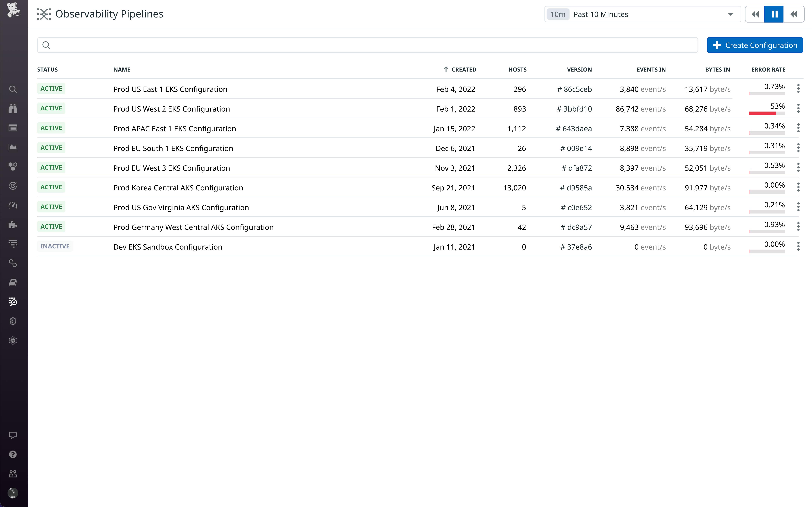Open kebab menu for Dev EKS Sandbox row
The width and height of the screenshot is (812, 507).
click(x=798, y=246)
